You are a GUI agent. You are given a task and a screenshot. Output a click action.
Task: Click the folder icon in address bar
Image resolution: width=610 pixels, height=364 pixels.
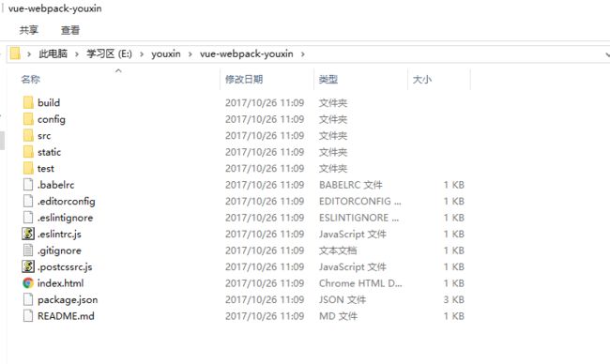[15, 53]
